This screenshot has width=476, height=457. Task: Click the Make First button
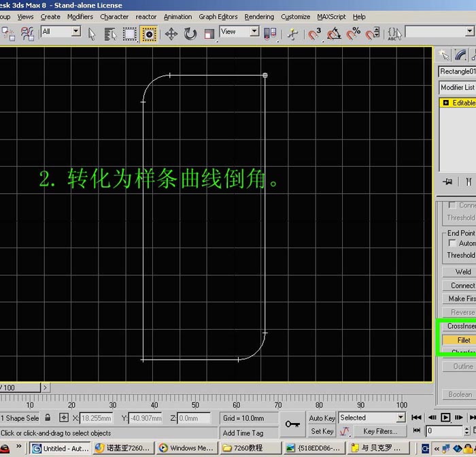pos(459,299)
